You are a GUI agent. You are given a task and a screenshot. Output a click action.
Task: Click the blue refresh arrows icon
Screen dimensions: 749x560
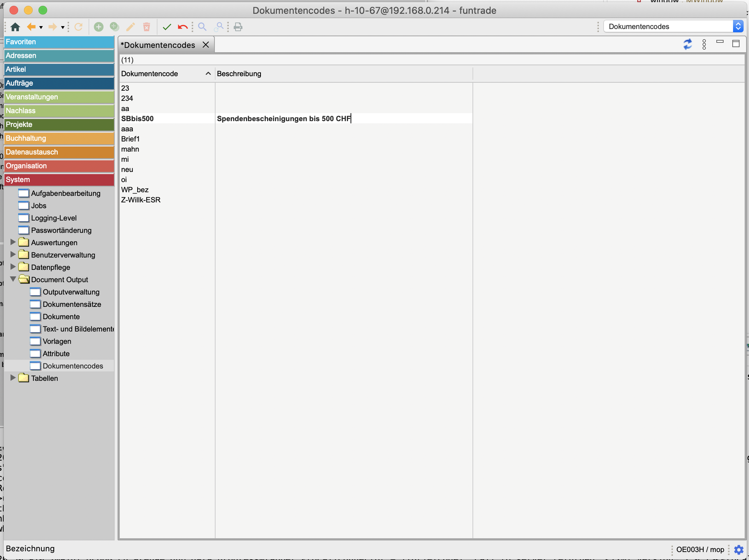[688, 44]
